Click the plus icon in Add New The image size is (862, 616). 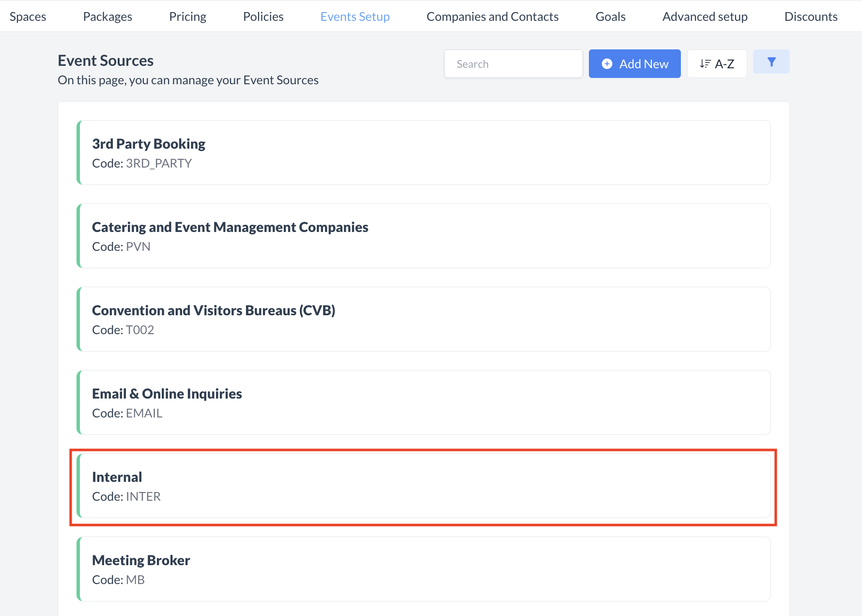coord(607,64)
